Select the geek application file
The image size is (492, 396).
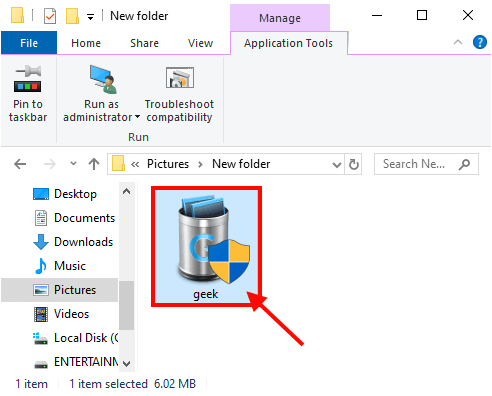206,247
